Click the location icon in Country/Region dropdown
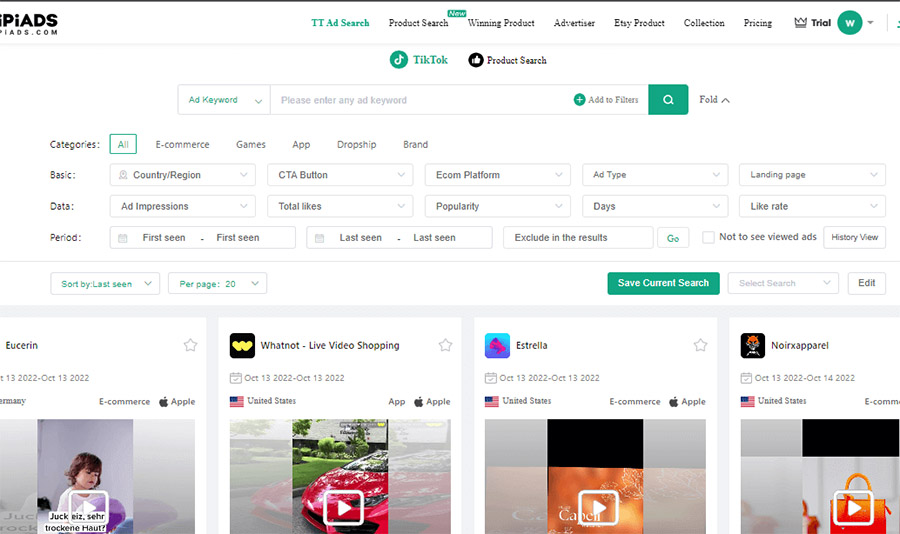The image size is (900, 534). tap(123, 175)
